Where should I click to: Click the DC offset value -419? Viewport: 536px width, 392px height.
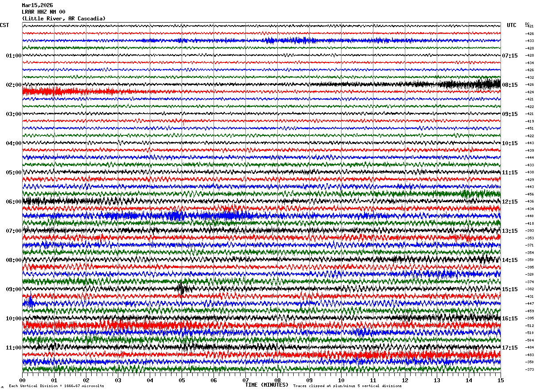point(530,121)
